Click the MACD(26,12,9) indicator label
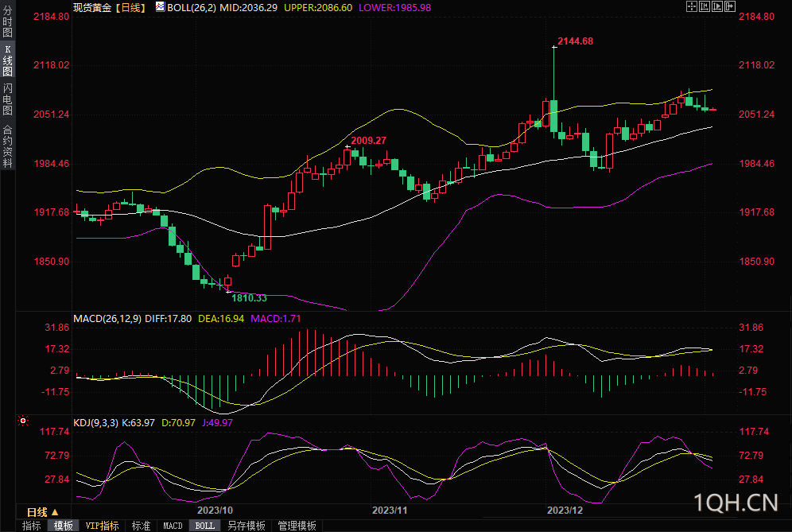The image size is (792, 532). coord(107,319)
